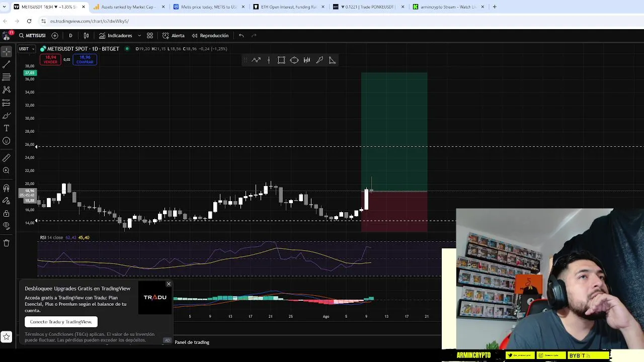Start Reproducción bar replay
Viewport: 644px width, 362px height.
pos(210,36)
